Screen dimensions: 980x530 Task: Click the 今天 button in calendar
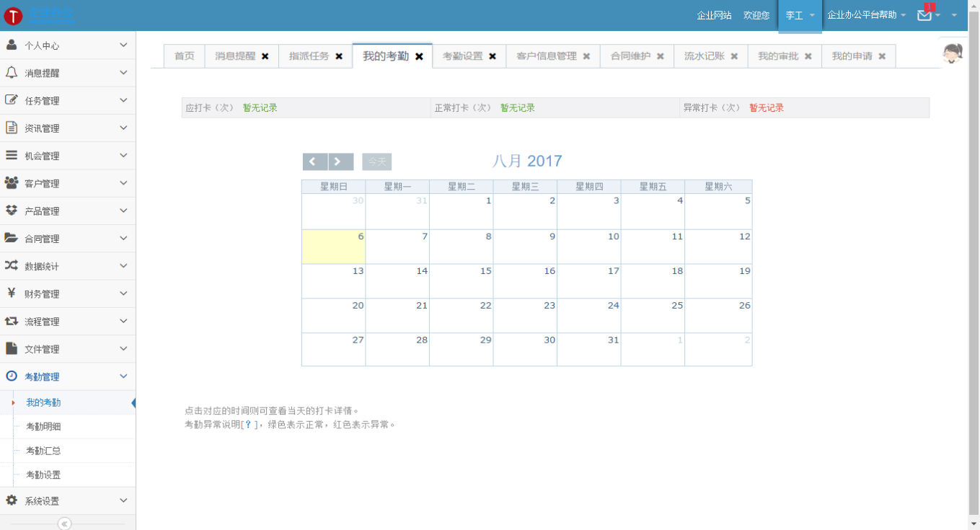[x=377, y=162]
